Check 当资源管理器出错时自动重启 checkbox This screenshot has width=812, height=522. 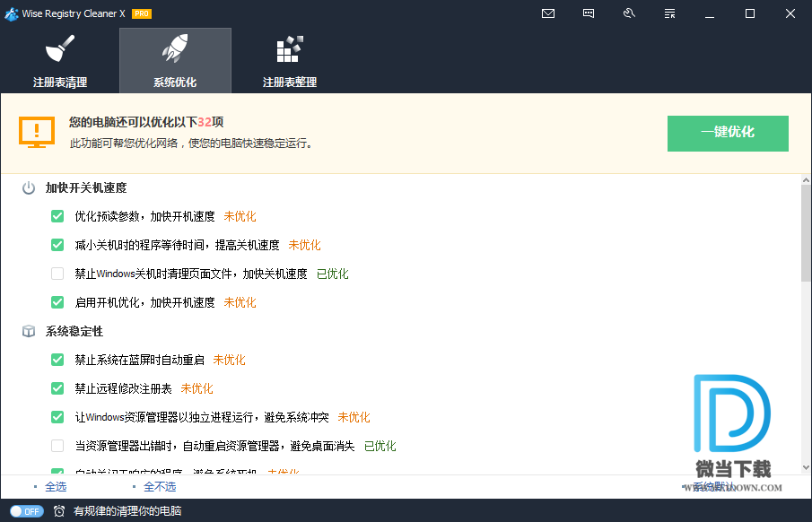[57, 446]
